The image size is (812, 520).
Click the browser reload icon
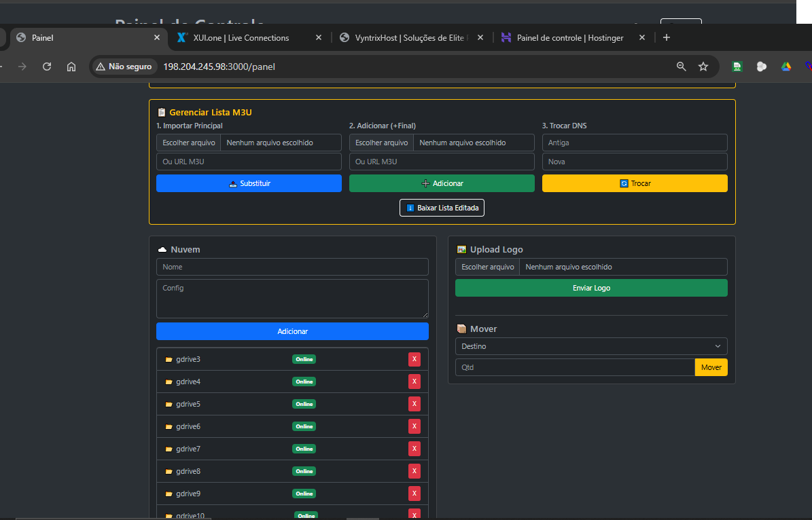tap(47, 67)
